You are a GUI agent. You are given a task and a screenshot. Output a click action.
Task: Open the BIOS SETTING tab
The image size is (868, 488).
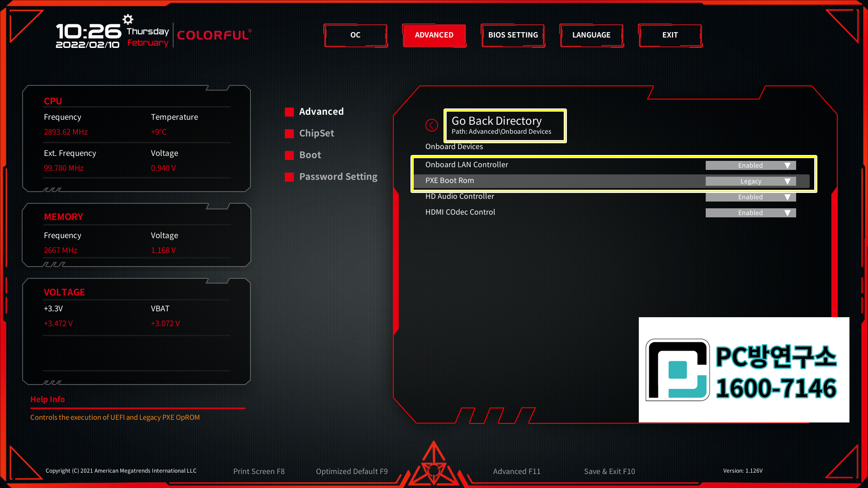point(513,35)
